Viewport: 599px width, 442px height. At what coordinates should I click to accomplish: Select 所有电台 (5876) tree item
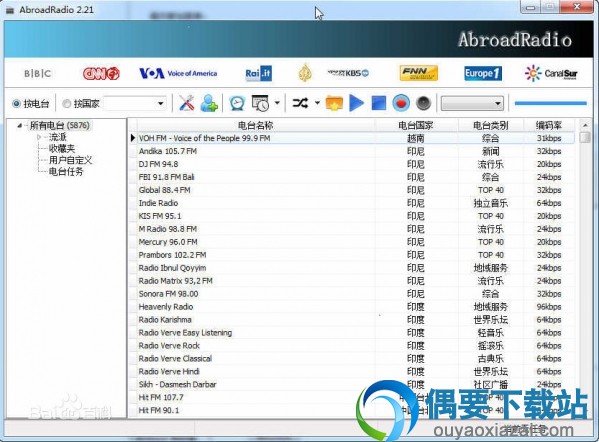(60, 125)
